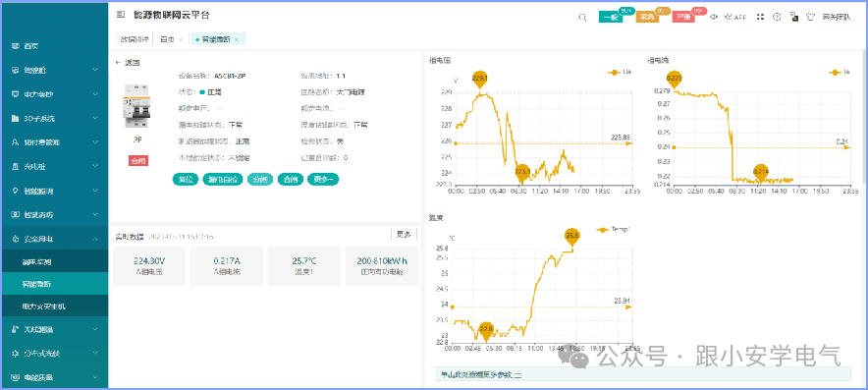Select the 智能微断 tab
The height and width of the screenshot is (390, 868).
(x=218, y=39)
